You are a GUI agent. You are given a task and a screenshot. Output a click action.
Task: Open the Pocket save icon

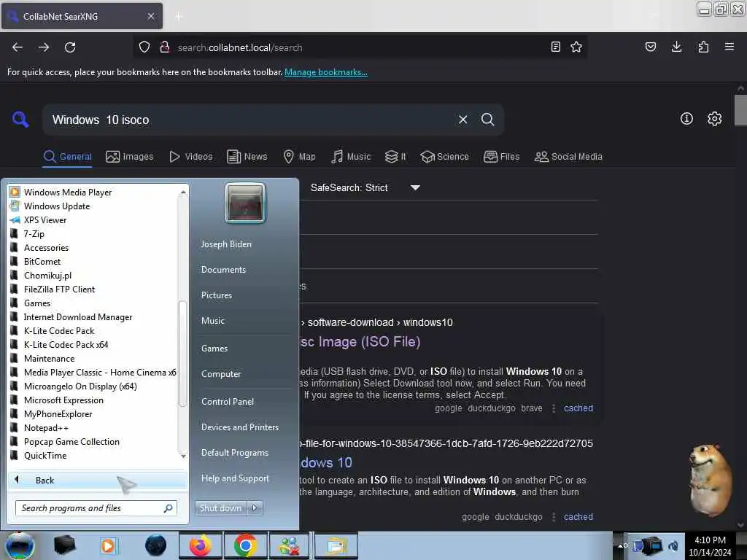(x=650, y=47)
